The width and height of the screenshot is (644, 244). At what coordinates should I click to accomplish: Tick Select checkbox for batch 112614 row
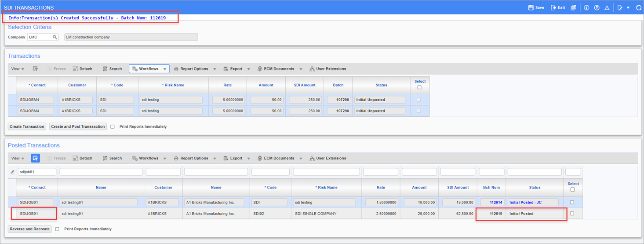click(572, 202)
